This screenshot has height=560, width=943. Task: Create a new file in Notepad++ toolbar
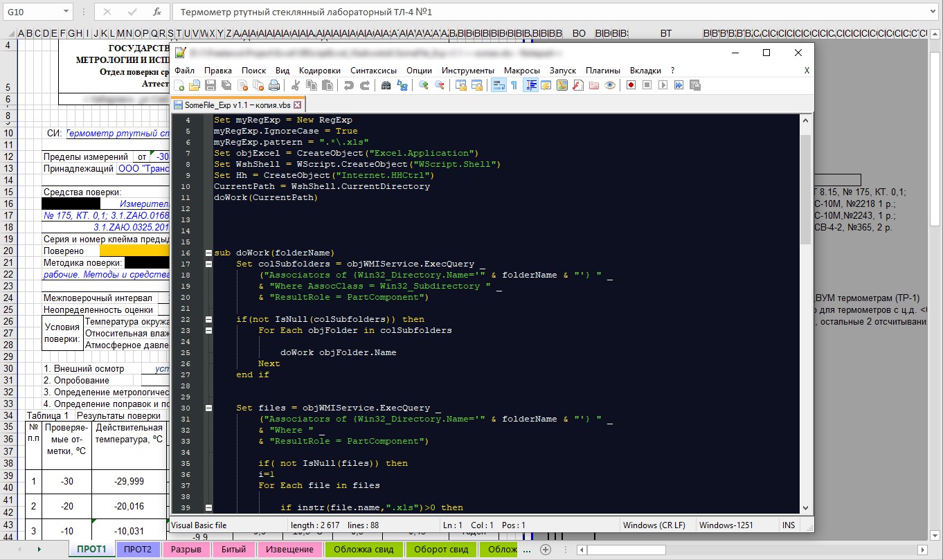[178, 85]
